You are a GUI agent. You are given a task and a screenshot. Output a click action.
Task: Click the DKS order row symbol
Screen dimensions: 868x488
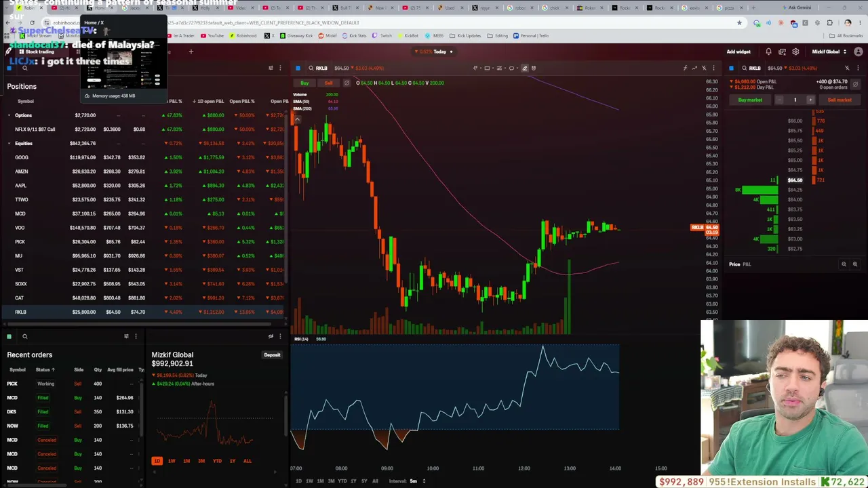(12, 411)
